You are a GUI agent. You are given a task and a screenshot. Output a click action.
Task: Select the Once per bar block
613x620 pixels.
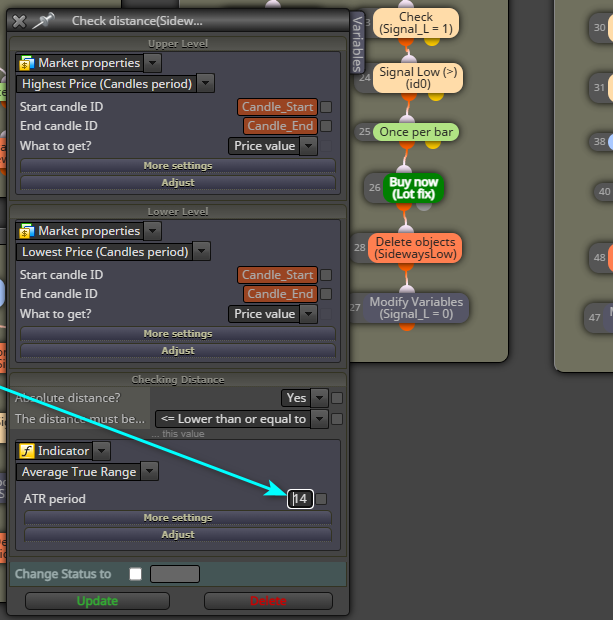click(416, 132)
